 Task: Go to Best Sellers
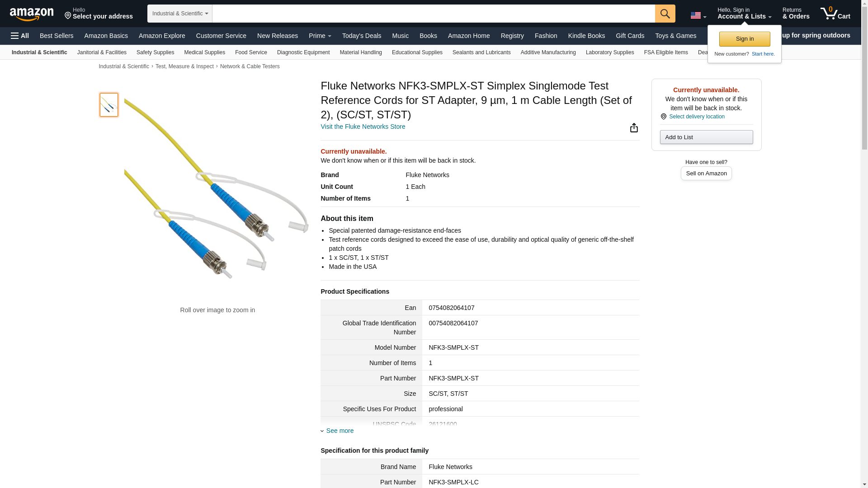tap(57, 36)
